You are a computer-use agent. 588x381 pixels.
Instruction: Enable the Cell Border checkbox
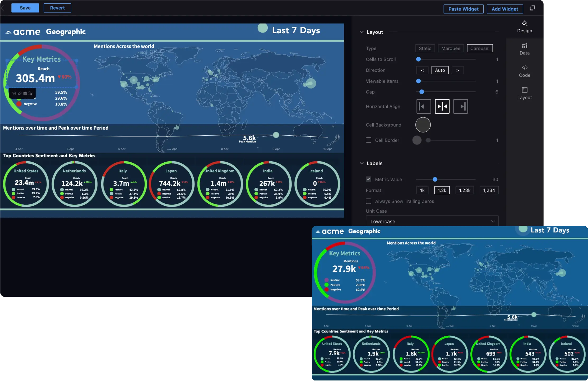(x=368, y=140)
